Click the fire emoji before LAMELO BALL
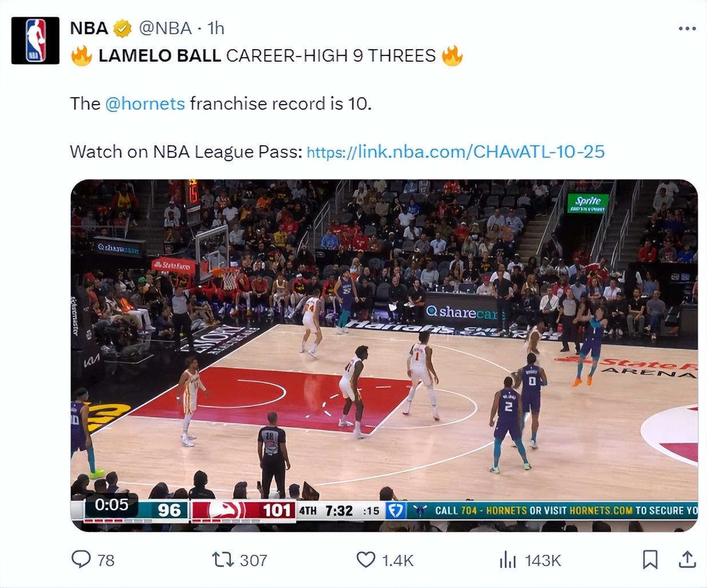 81,55
